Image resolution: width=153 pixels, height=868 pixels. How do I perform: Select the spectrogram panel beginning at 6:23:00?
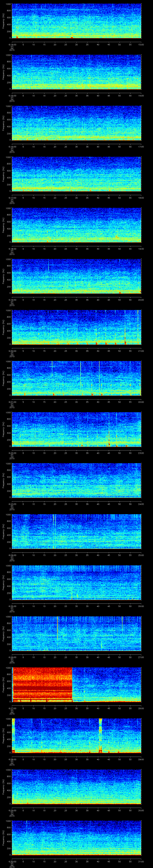[x=76, y=480]
